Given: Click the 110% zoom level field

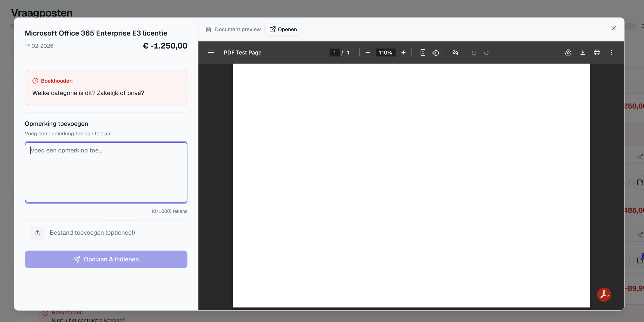Looking at the screenshot, I should pyautogui.click(x=385, y=53).
